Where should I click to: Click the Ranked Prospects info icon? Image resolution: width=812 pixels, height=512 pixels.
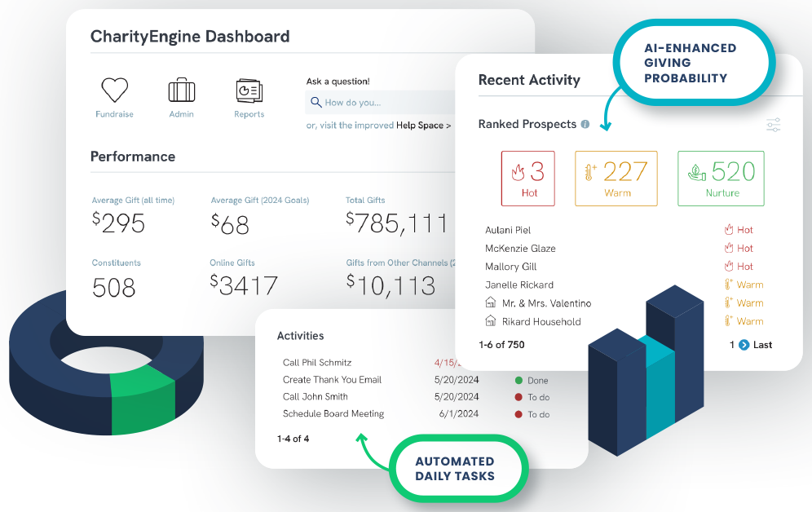coord(585,125)
